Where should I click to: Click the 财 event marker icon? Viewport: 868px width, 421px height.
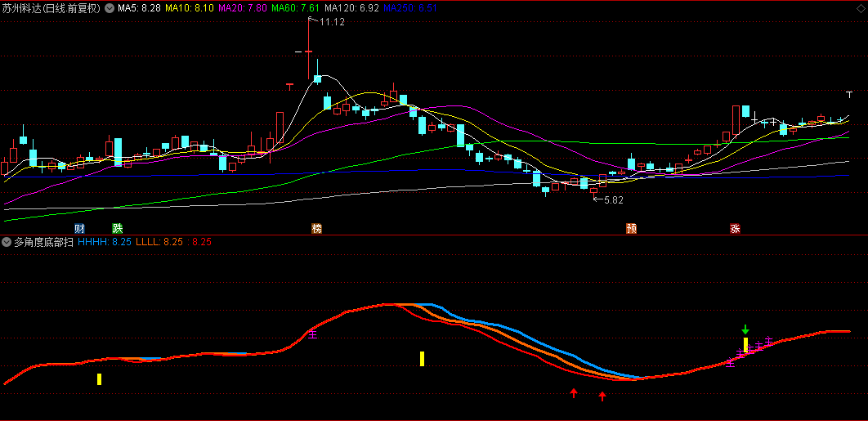click(x=80, y=229)
